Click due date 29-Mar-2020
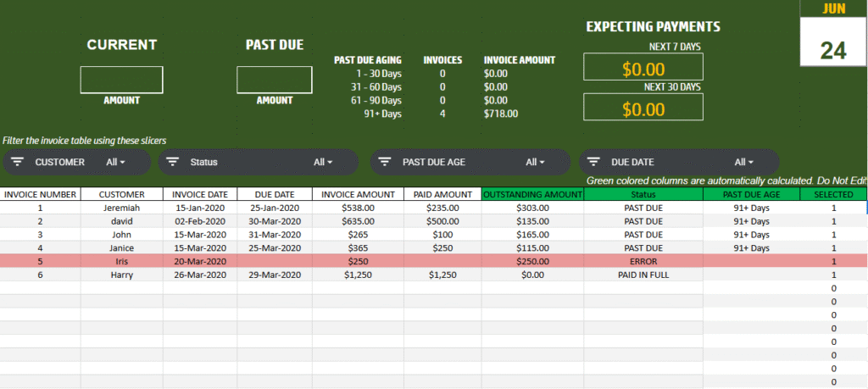The height and width of the screenshot is (389, 868). click(275, 275)
